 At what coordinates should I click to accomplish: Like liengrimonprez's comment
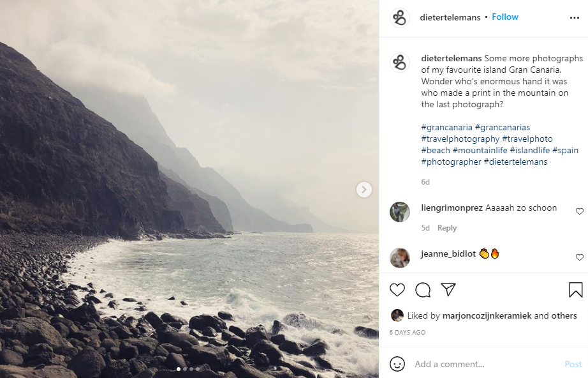[x=579, y=211]
